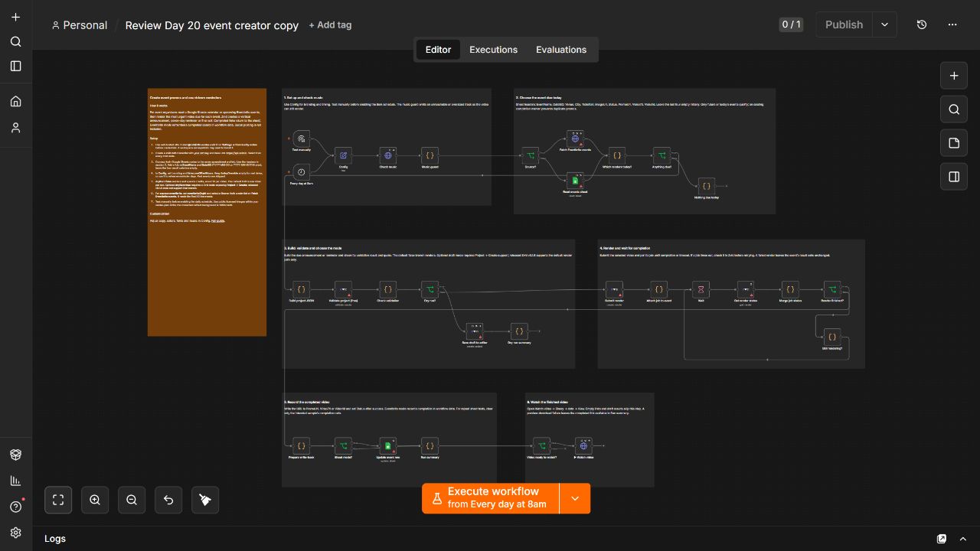Pop out the Logs panel
Viewport: 980px width, 551px height.
coord(942,539)
